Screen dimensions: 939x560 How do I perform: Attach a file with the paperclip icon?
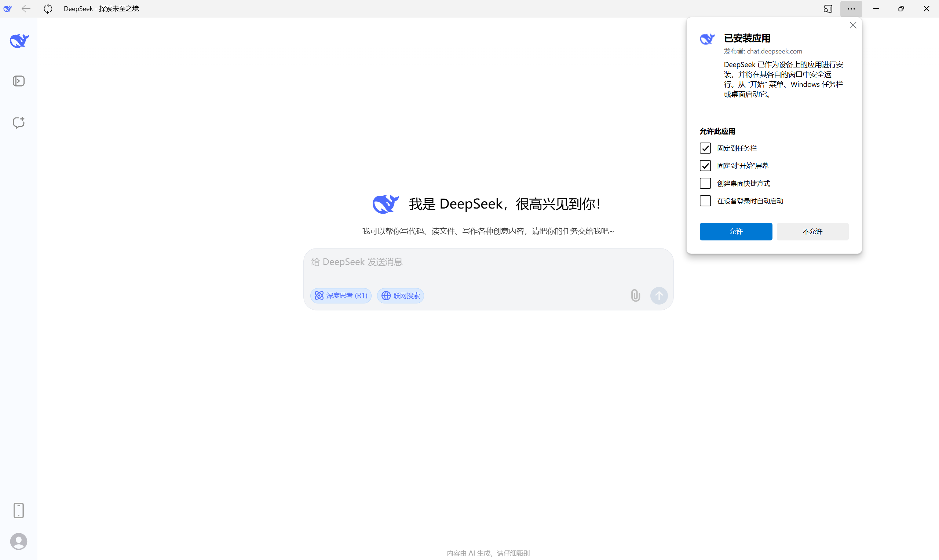pyautogui.click(x=635, y=295)
